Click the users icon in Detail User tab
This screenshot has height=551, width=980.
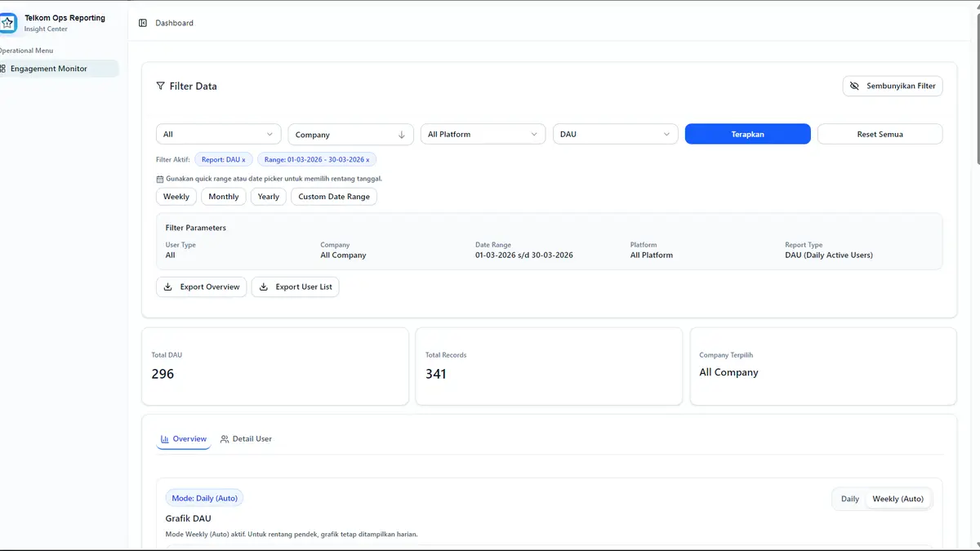tap(225, 439)
